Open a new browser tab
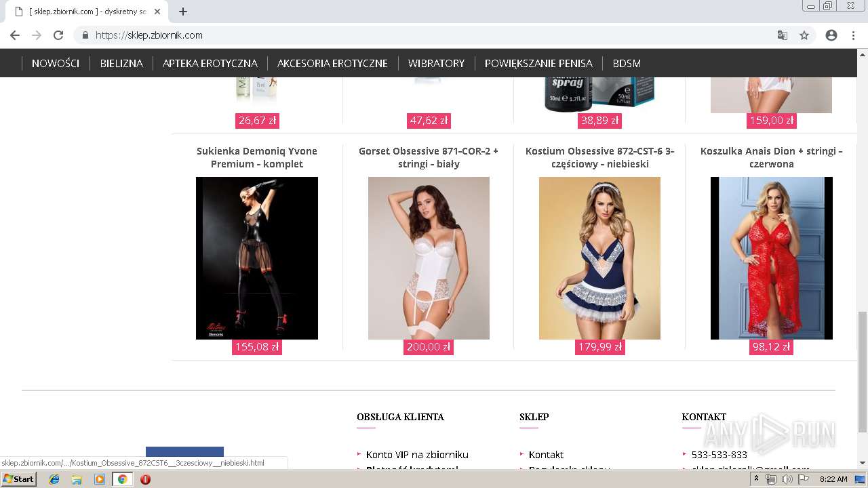The width and height of the screenshot is (868, 488). 183,12
